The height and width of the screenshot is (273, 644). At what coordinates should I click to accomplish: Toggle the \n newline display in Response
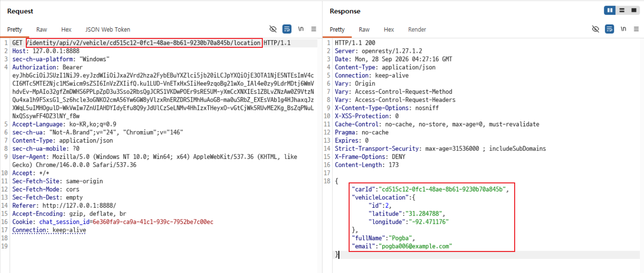623,29
